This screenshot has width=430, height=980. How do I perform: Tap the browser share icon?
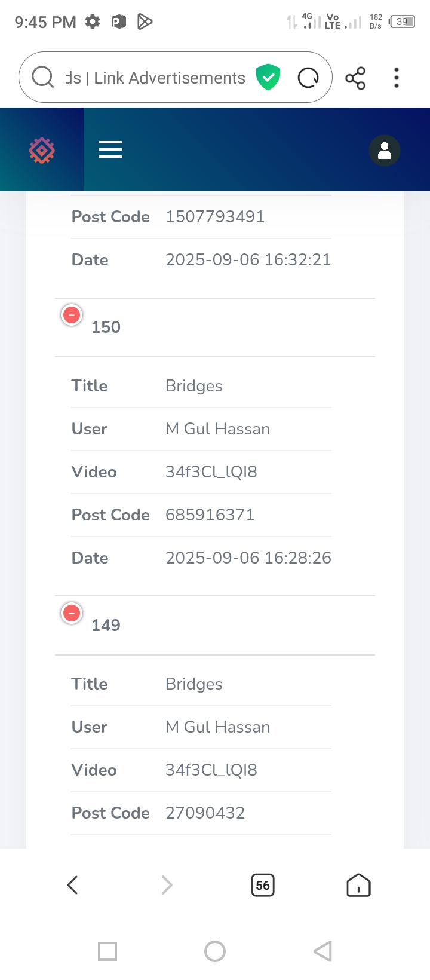(x=355, y=78)
